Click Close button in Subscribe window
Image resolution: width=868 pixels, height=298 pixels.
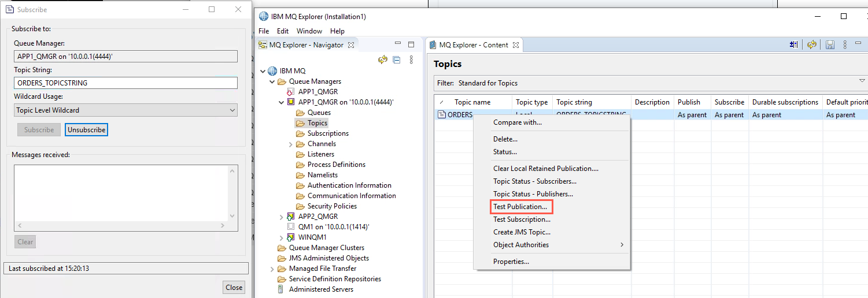coord(234,287)
